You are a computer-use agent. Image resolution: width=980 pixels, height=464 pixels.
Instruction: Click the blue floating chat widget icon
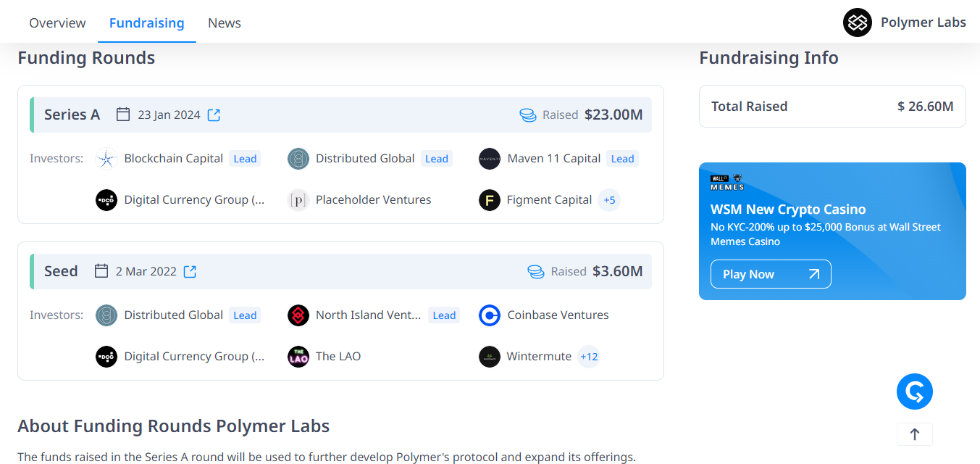tap(915, 392)
